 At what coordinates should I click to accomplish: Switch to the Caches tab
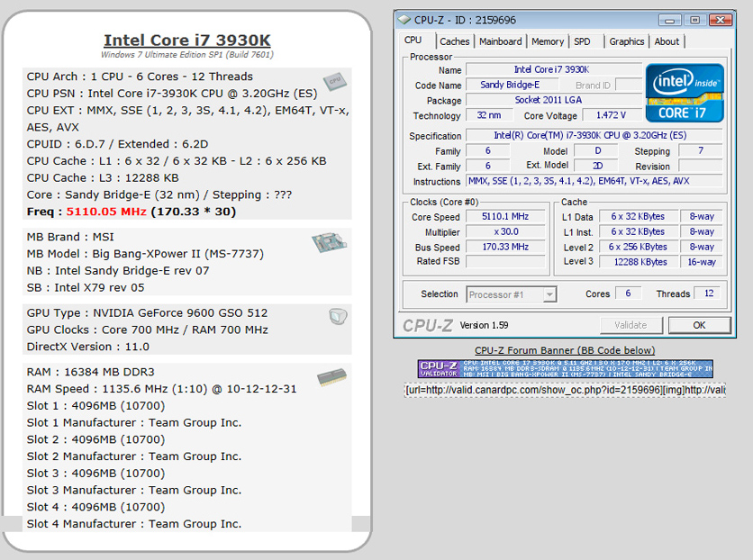[x=455, y=41]
